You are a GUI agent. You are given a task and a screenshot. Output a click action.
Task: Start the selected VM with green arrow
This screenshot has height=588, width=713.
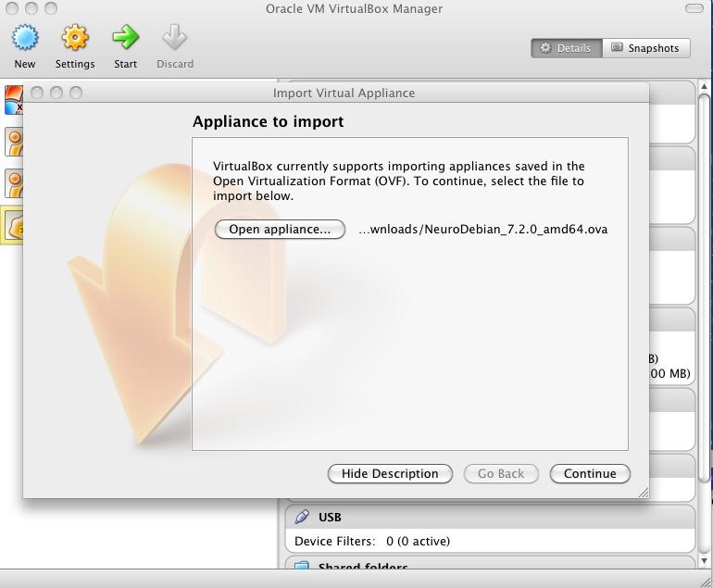[125, 38]
